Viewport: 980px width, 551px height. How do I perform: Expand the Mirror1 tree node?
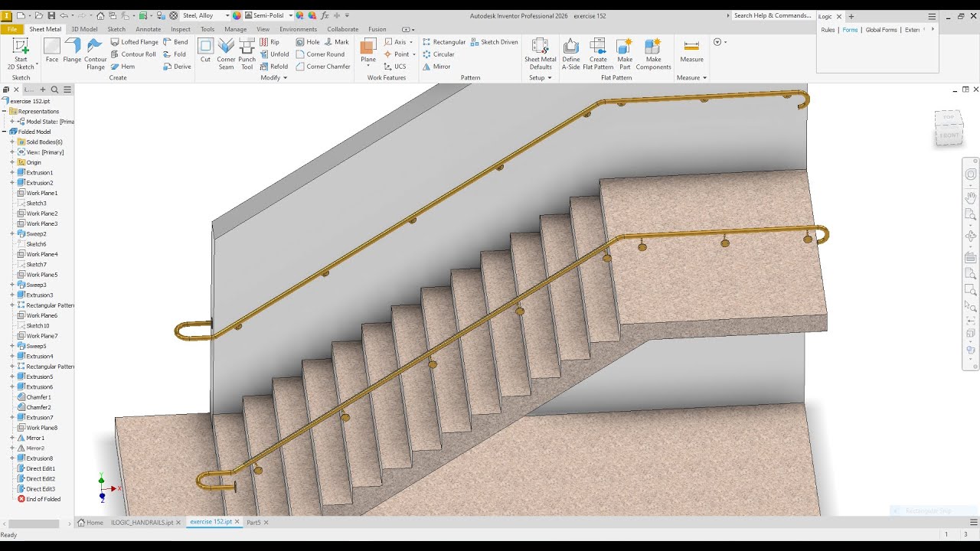click(x=12, y=438)
